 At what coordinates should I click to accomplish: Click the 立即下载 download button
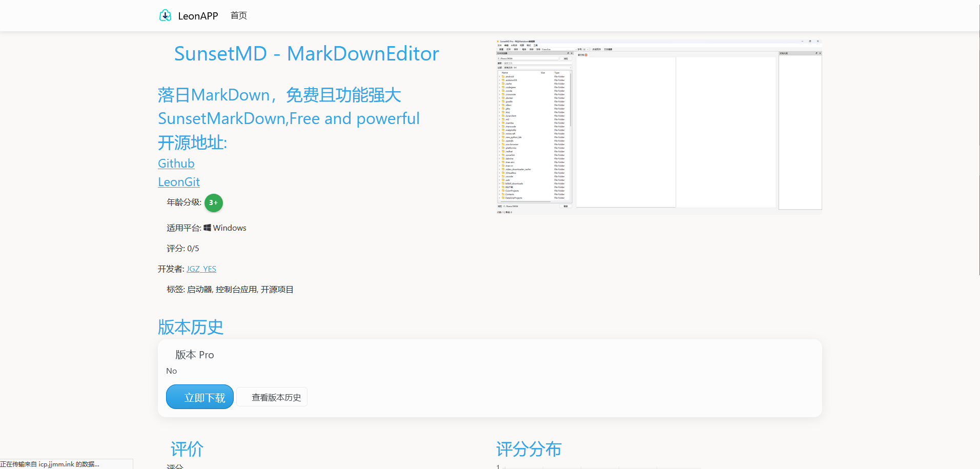[x=199, y=396]
